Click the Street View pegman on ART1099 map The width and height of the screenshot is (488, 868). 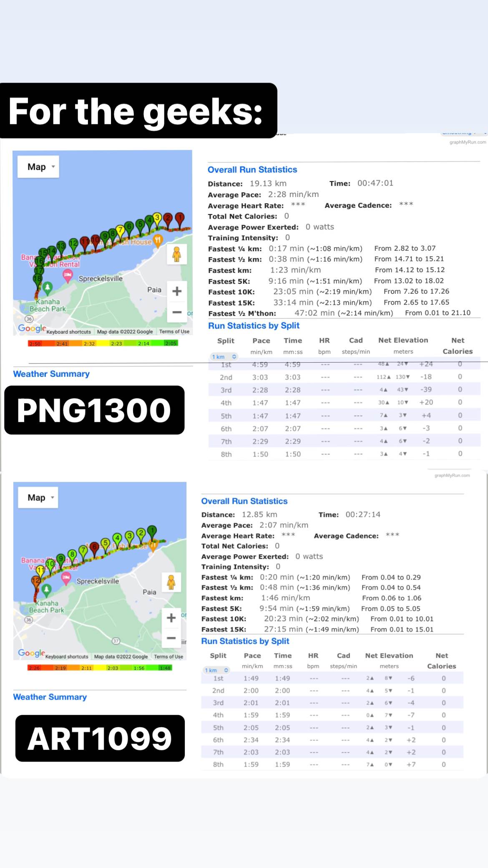click(171, 582)
